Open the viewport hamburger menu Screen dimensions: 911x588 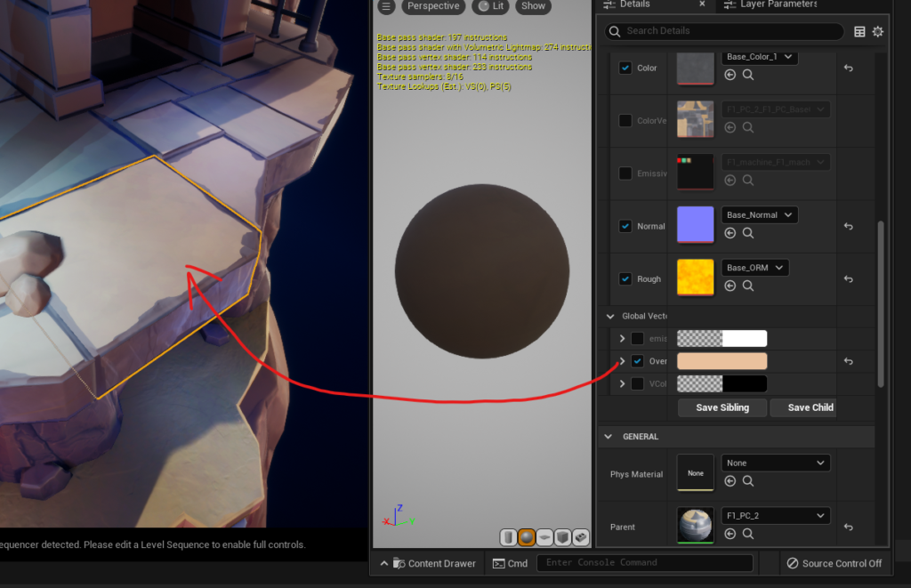(x=385, y=6)
